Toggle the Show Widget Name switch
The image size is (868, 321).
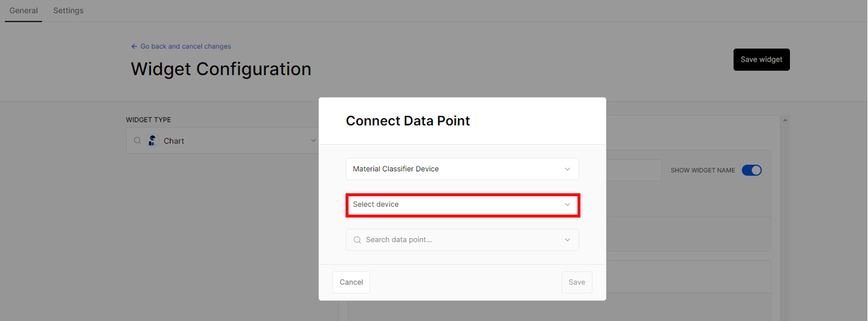tap(751, 170)
